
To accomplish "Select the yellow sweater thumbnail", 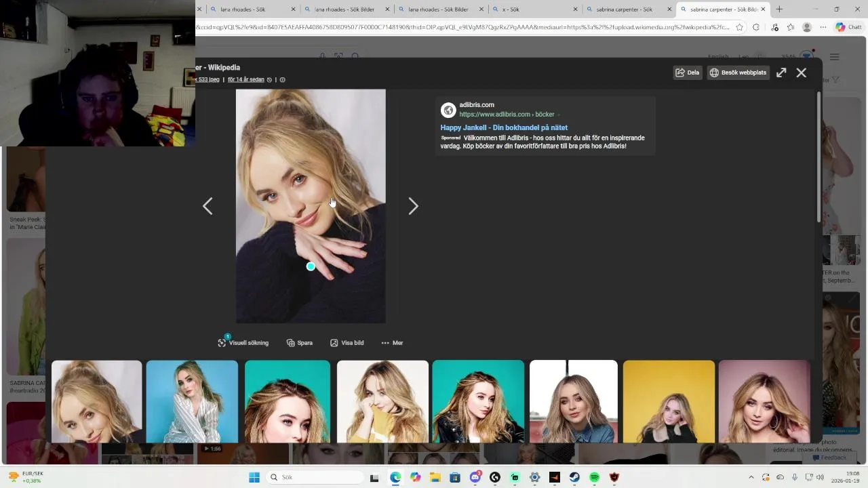I will 382,401.
